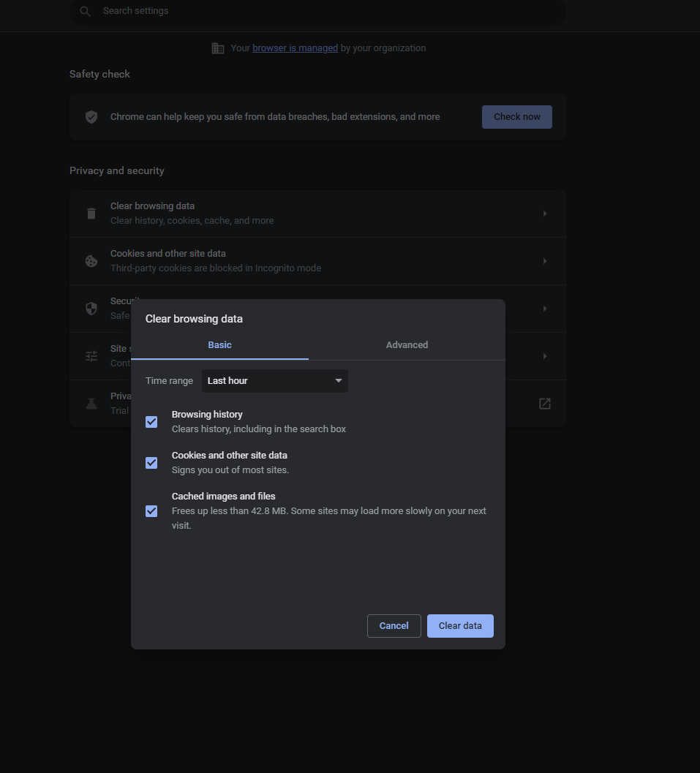Viewport: 700px width, 773px height.
Task: Switch to the Basic tab
Action: pos(220,345)
